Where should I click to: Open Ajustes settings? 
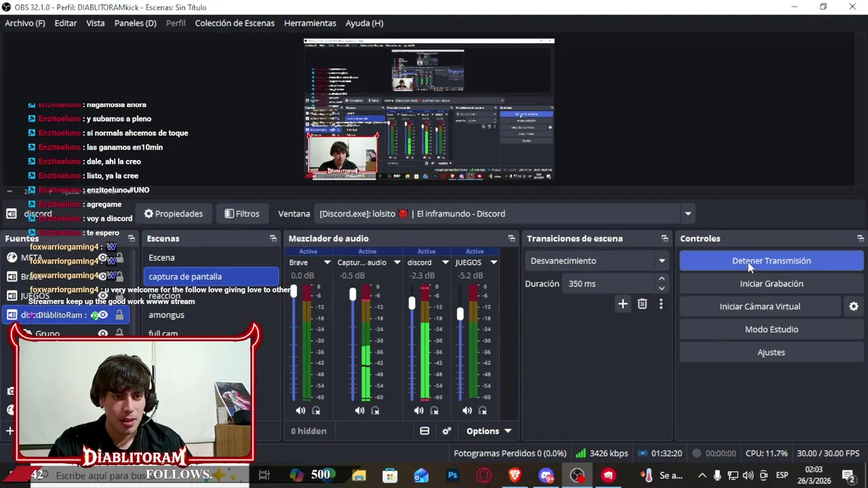click(772, 352)
